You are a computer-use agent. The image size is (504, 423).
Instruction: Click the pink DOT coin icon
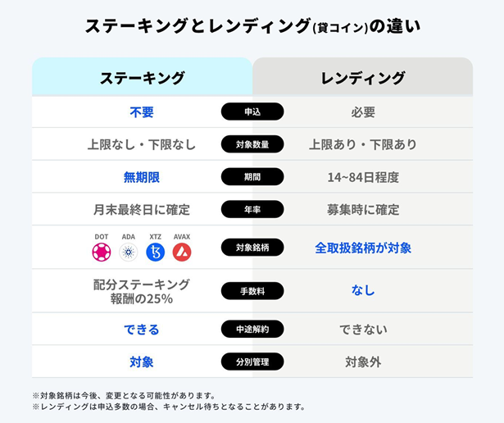click(102, 252)
